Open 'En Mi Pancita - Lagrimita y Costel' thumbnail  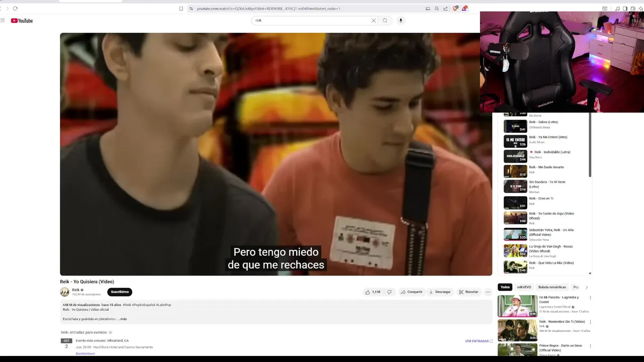pyautogui.click(x=517, y=306)
